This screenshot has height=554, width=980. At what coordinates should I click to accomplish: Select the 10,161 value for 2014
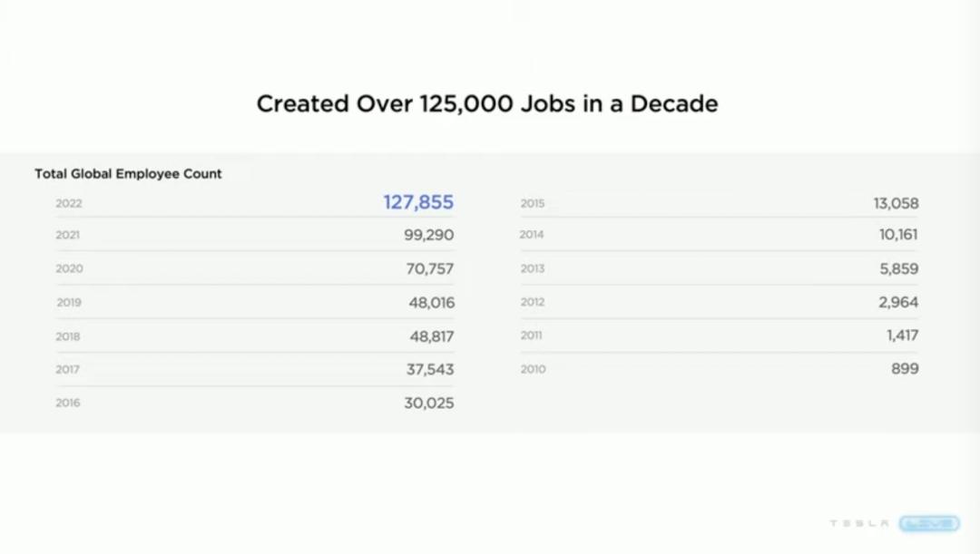click(898, 235)
